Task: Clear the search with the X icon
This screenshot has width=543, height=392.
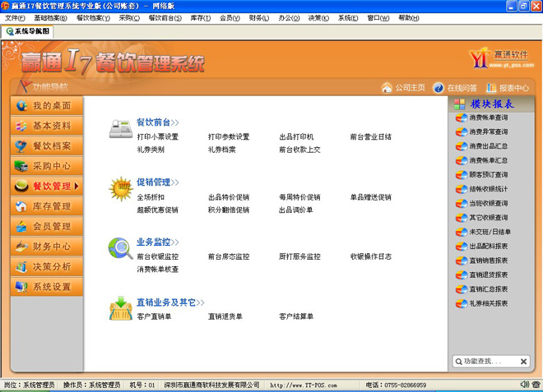Action: tap(523, 362)
